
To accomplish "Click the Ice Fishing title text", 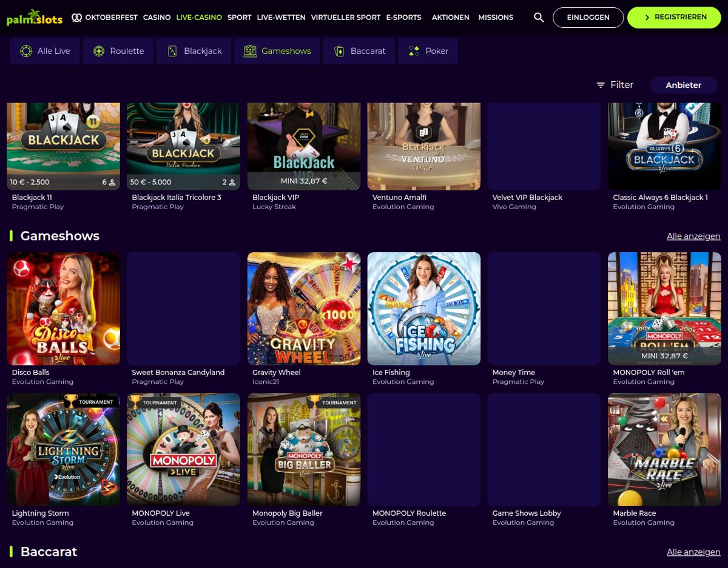I will pos(391,372).
